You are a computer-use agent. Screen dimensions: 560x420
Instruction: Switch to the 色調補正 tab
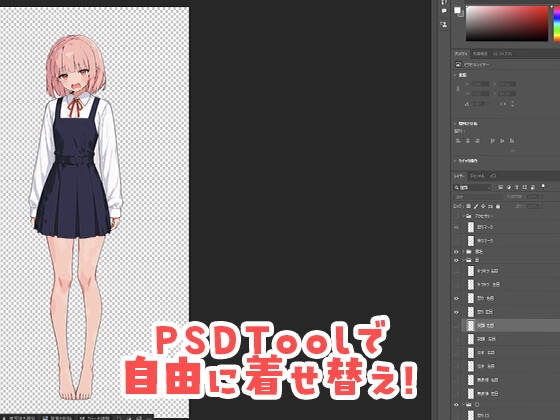pos(480,54)
